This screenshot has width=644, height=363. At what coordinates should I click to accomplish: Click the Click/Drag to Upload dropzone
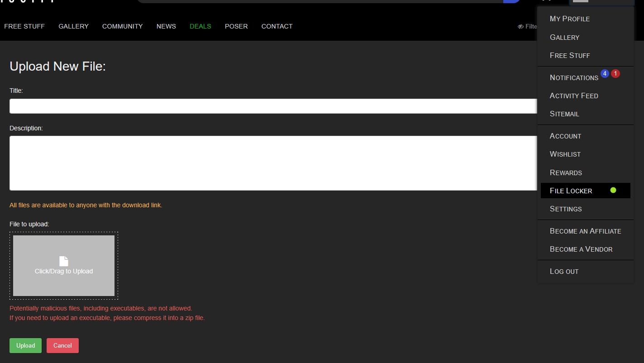tap(64, 266)
